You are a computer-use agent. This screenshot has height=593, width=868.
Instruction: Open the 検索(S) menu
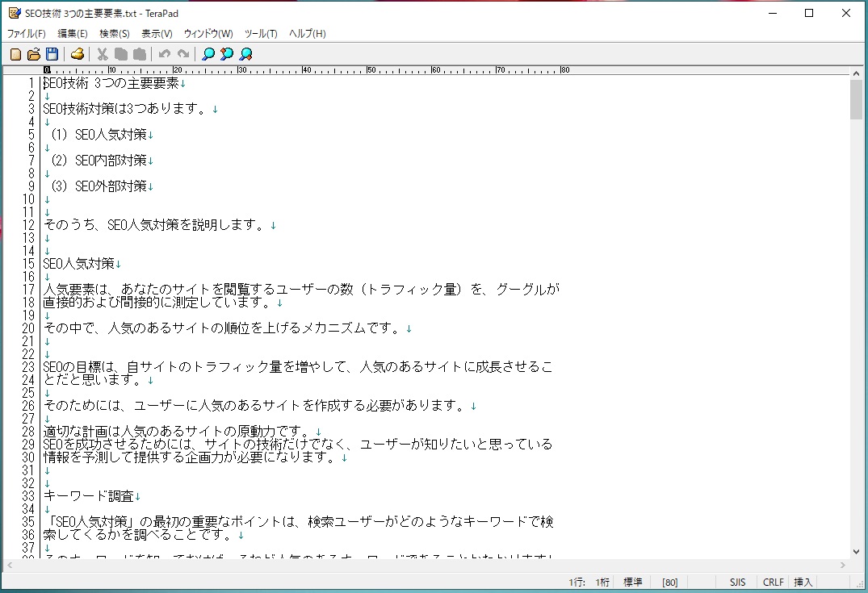pyautogui.click(x=115, y=34)
